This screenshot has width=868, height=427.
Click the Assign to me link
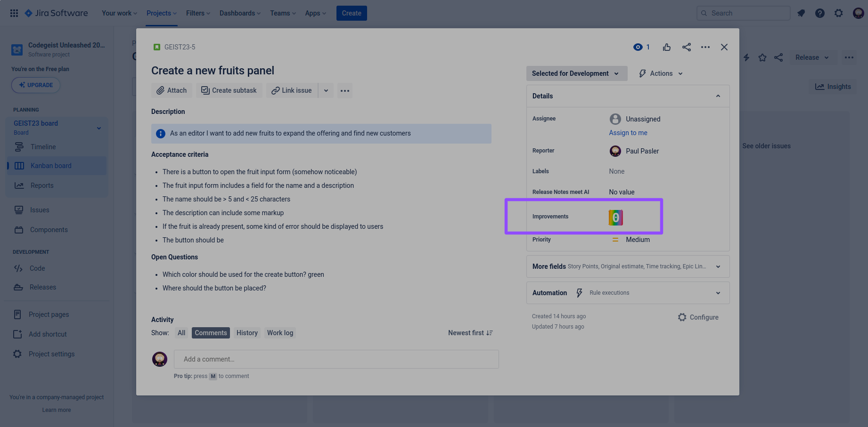click(x=628, y=132)
